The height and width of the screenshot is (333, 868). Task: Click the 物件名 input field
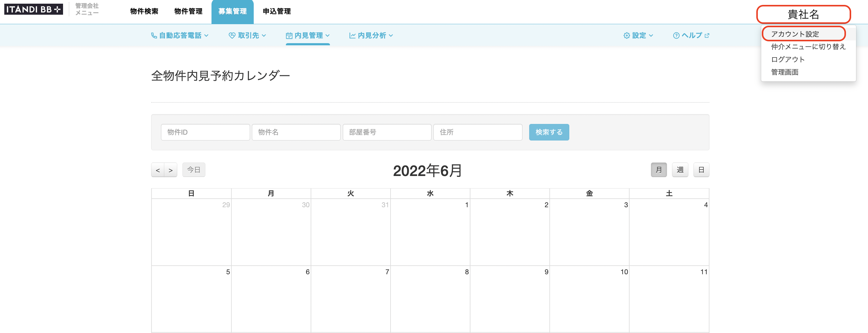296,132
